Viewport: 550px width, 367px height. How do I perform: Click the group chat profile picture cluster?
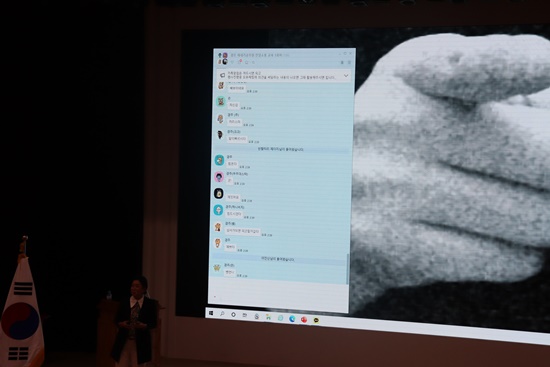click(x=223, y=59)
